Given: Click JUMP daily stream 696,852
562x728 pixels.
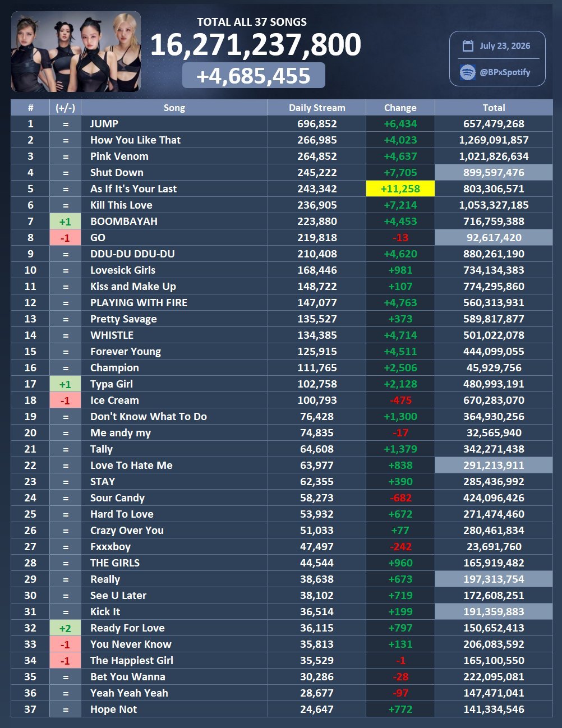Looking at the screenshot, I should click(x=317, y=124).
